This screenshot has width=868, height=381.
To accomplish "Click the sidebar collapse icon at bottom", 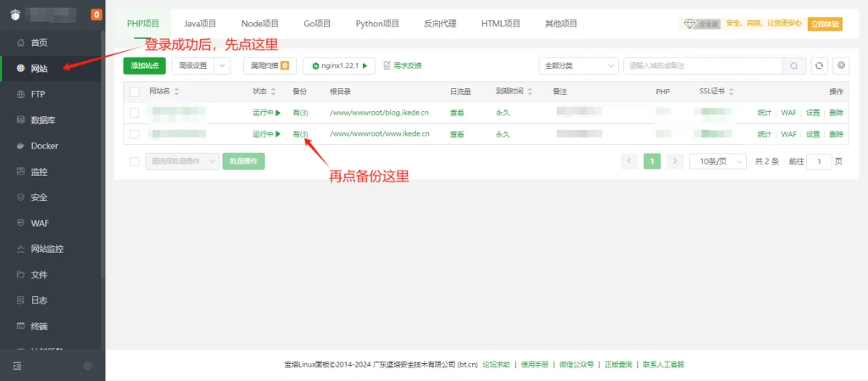I will coord(17,366).
